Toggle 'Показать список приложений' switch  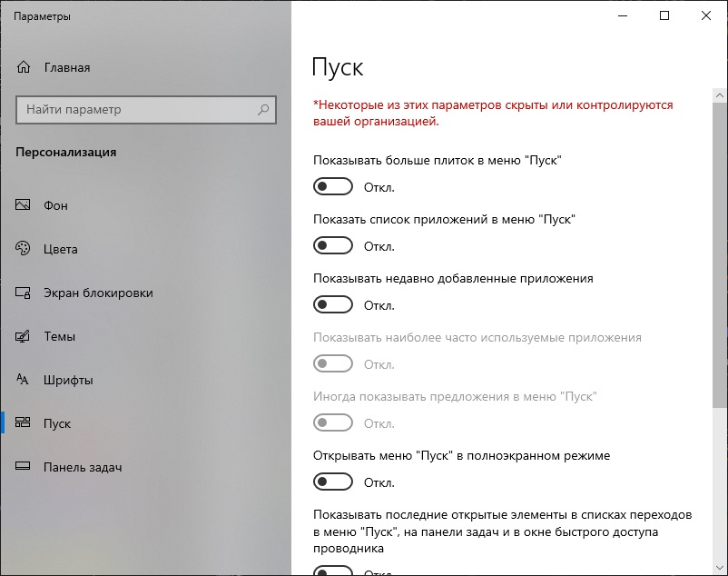pos(333,245)
